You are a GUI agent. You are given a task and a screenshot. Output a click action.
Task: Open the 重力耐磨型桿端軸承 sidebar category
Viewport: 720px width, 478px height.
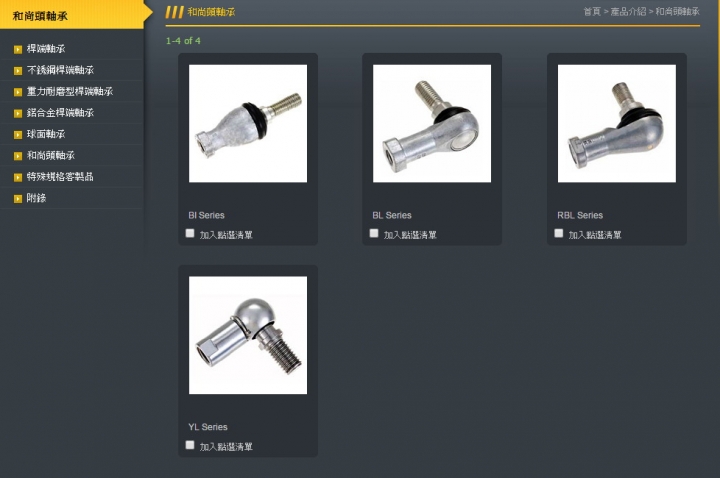[x=70, y=91]
